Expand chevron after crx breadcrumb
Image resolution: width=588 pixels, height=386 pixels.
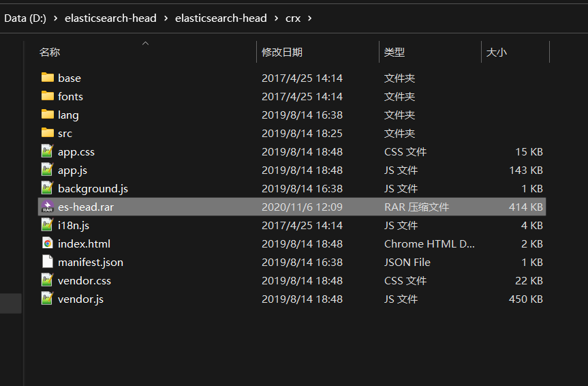coord(310,18)
